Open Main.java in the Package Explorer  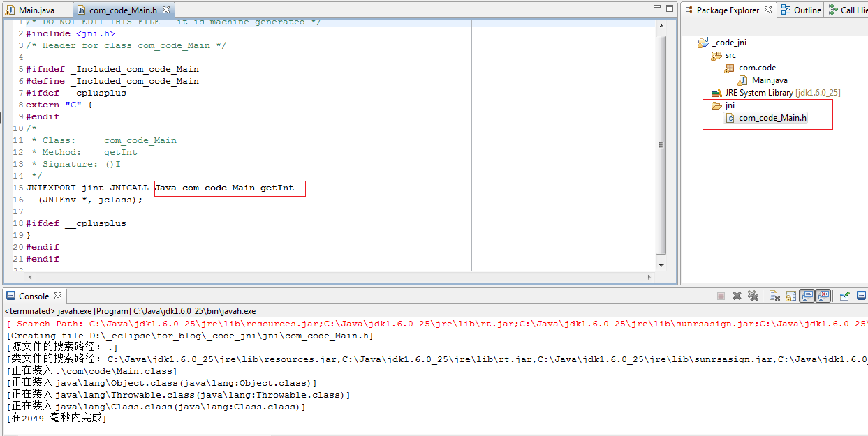[770, 80]
